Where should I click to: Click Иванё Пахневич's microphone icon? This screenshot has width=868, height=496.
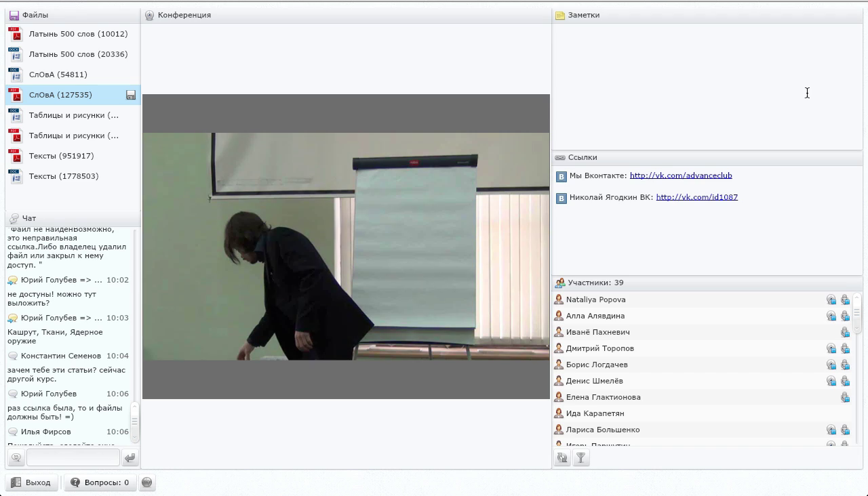coord(845,332)
